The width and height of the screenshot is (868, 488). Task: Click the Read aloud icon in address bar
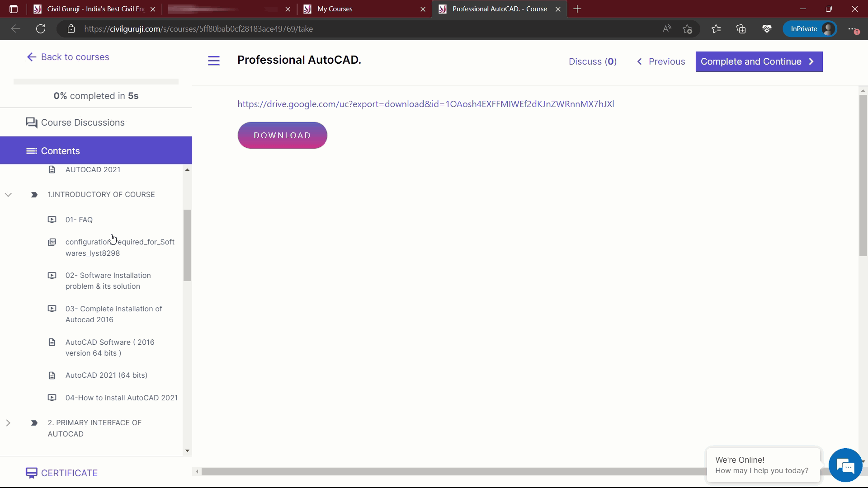click(x=667, y=29)
